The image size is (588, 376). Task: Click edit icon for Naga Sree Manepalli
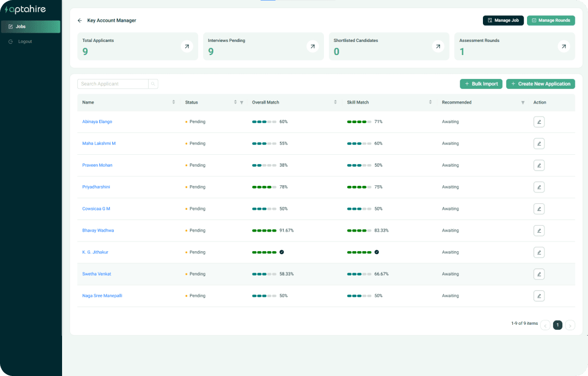click(x=539, y=296)
